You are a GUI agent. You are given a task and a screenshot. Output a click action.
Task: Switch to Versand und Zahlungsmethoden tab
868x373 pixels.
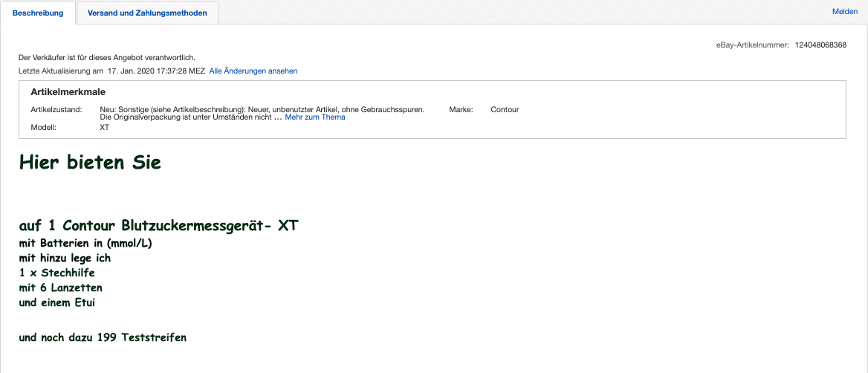click(x=147, y=13)
